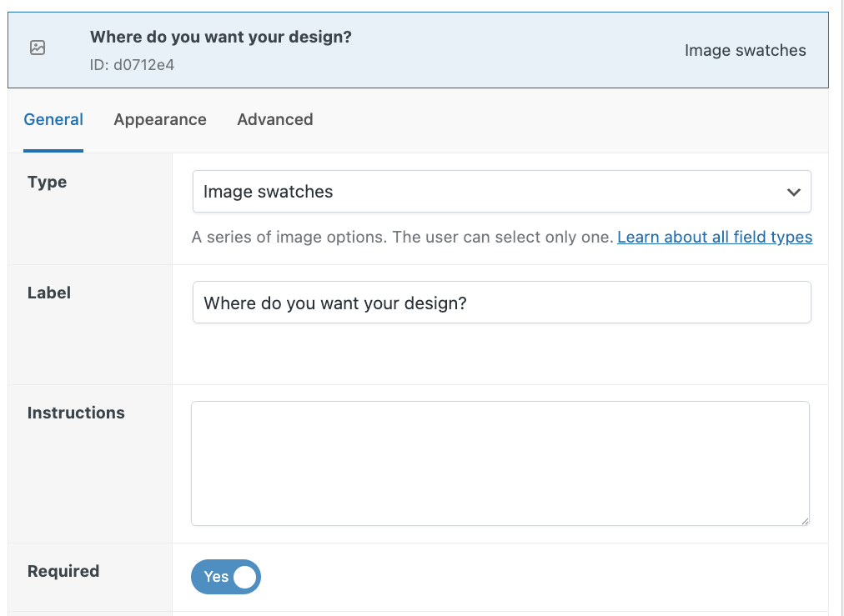
Task: Click the Image swatches label in the header
Action: pyautogui.click(x=745, y=50)
